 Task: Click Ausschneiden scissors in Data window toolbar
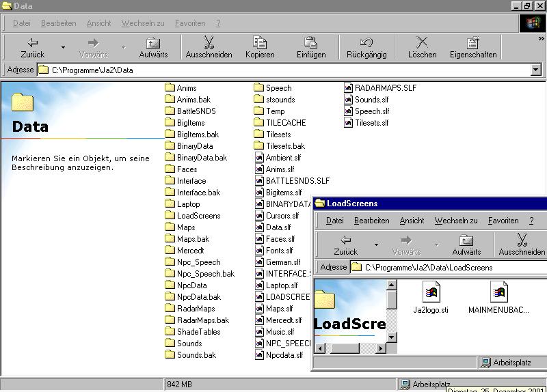209,42
